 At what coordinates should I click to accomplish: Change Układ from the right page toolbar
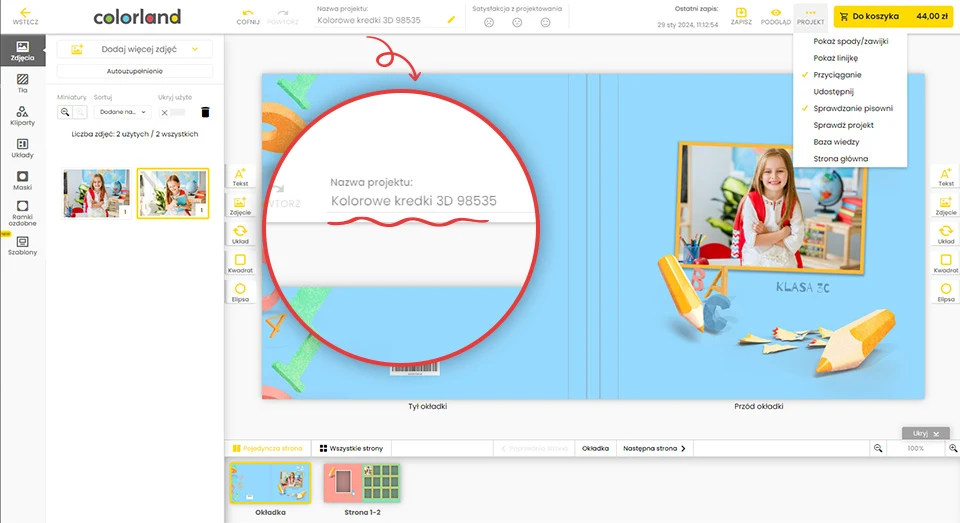coord(946,235)
